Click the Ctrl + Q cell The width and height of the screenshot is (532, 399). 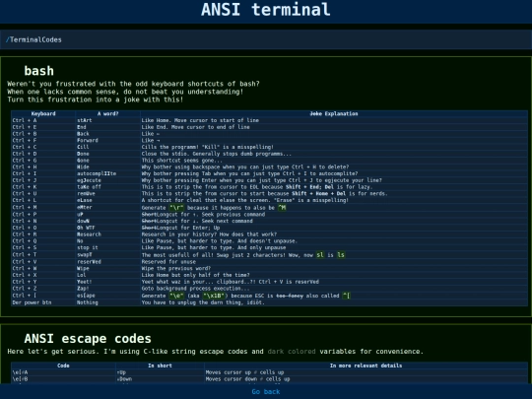43,241
